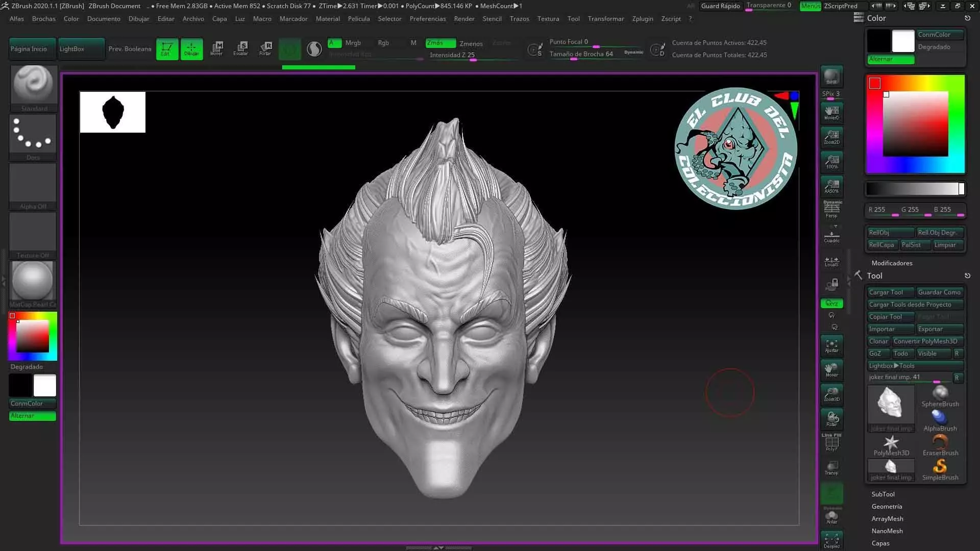The width and height of the screenshot is (980, 551).
Task: Activate the Dibujar draw mode icon
Action: tap(191, 49)
